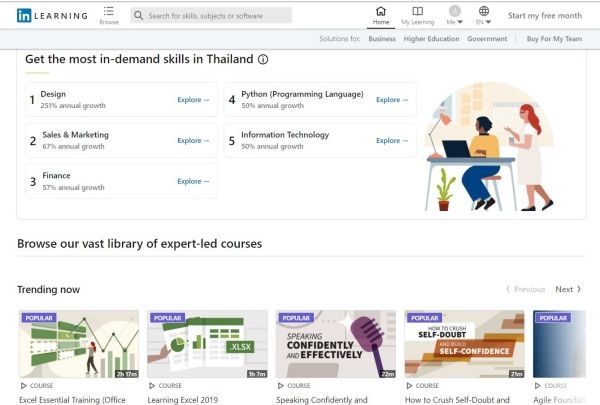
Task: Click the info icon beside Thailand heading
Action: click(263, 59)
